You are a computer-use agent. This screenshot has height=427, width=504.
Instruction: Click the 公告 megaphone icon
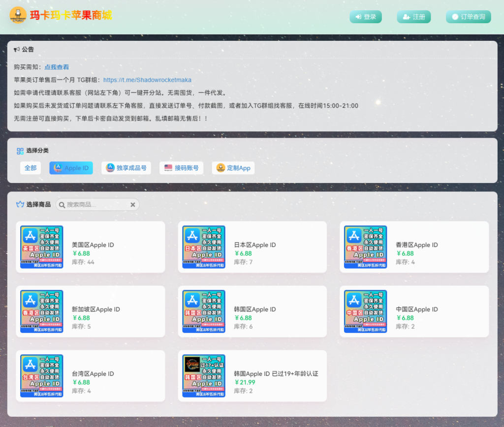[x=17, y=50]
